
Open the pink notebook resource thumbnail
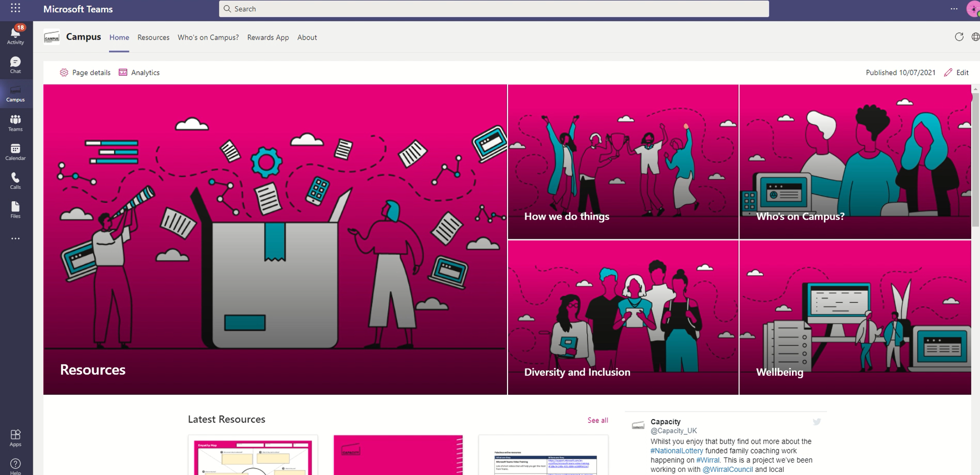pyautogui.click(x=398, y=455)
